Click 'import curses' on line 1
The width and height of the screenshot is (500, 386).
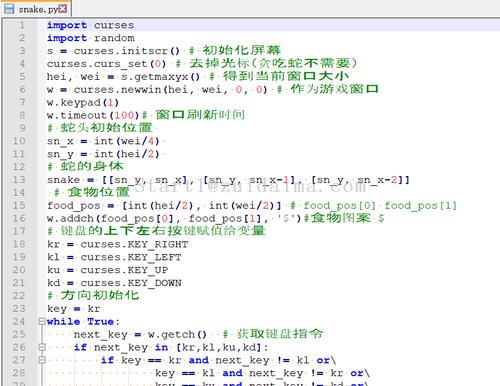[90, 25]
